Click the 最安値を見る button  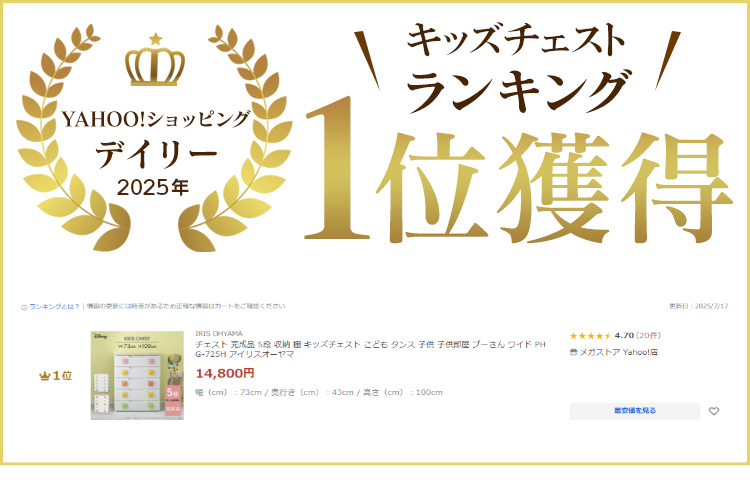pyautogui.click(x=635, y=411)
